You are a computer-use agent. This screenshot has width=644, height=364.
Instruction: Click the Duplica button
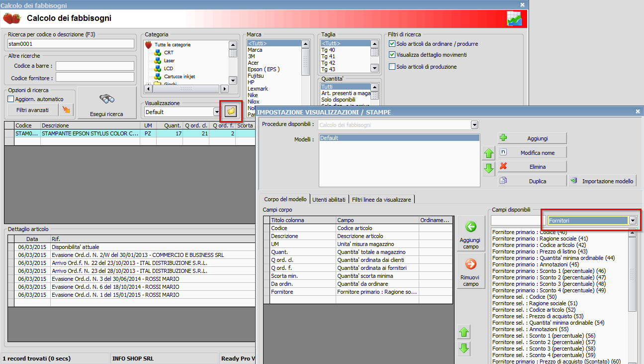point(533,181)
